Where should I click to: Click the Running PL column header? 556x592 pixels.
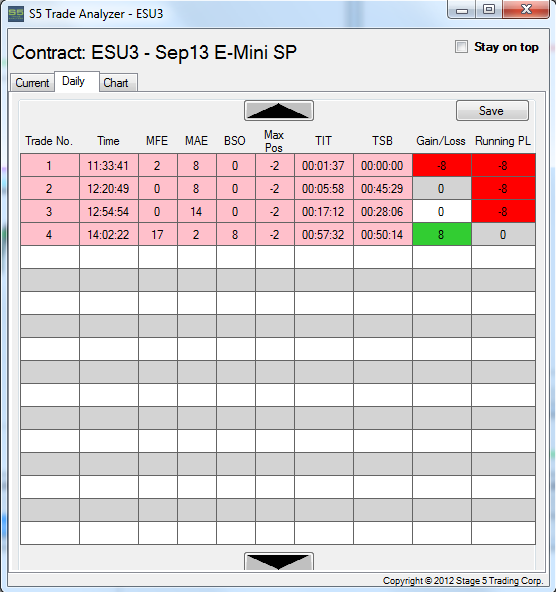pyautogui.click(x=503, y=141)
